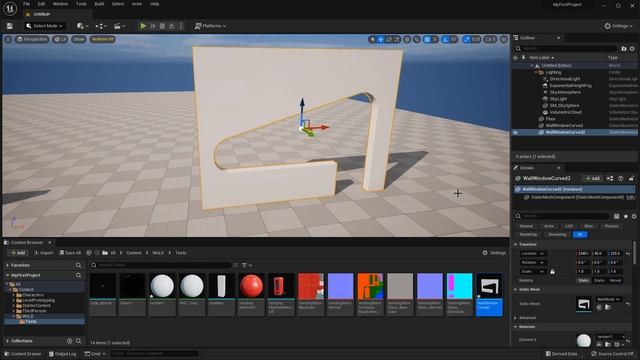Open the Platforms dropdown
640x360 pixels.
coord(210,26)
